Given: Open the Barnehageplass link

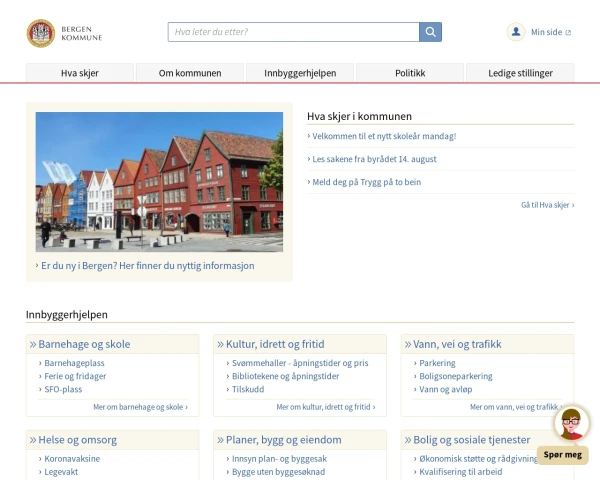Looking at the screenshot, I should [x=74, y=363].
